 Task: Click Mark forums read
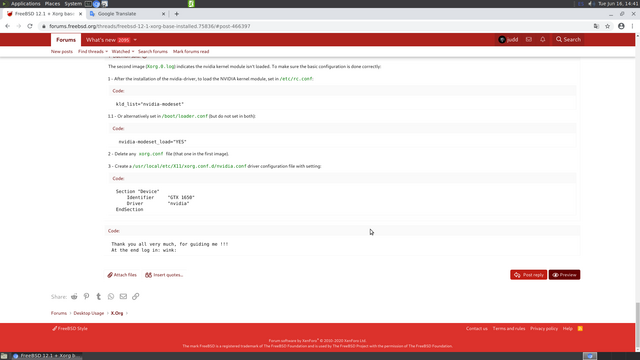191,51
